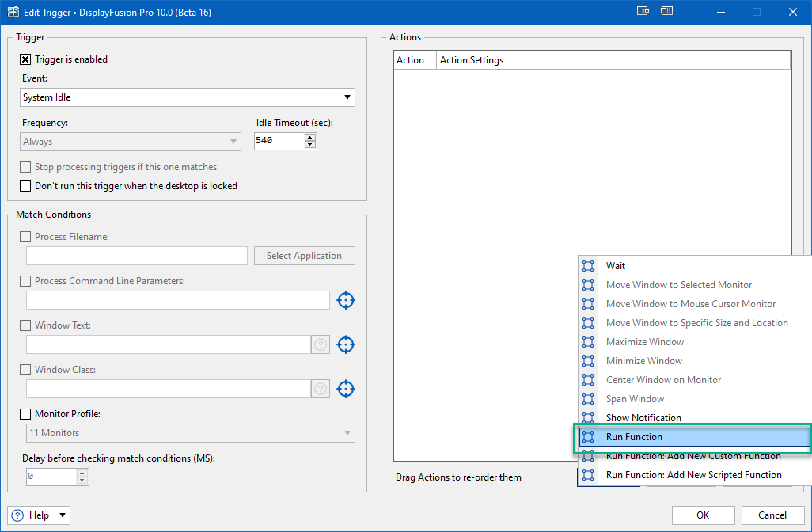Choose Minimize Window from the menu

[x=694, y=361]
